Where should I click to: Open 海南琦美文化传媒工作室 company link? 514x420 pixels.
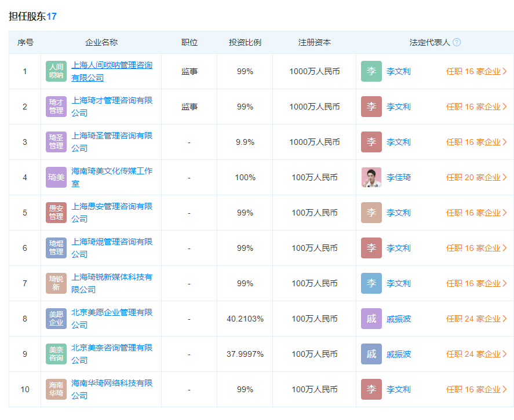111,177
